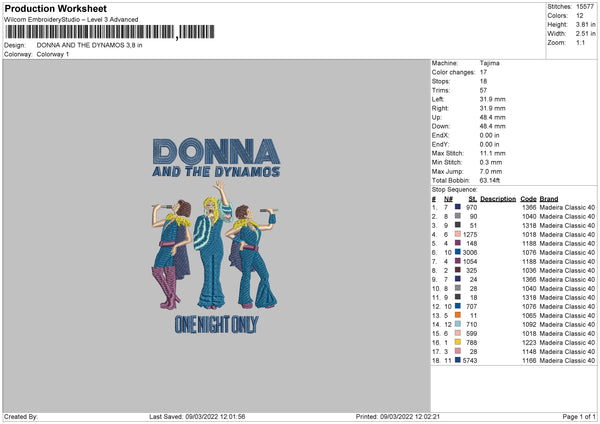Click thread code '1148' in stop row 17
600x424 pixels.
(529, 352)
